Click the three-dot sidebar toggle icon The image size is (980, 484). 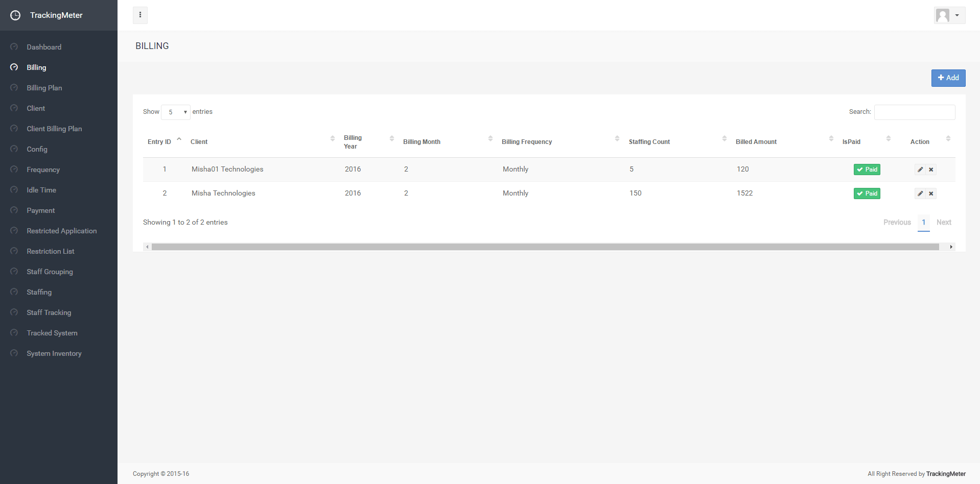[x=140, y=15]
